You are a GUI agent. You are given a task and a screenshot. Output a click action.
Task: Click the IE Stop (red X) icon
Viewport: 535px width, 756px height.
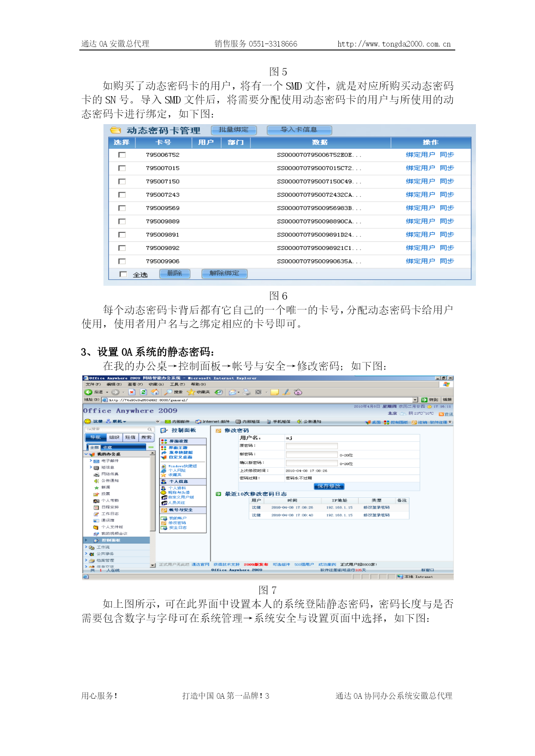(x=132, y=392)
